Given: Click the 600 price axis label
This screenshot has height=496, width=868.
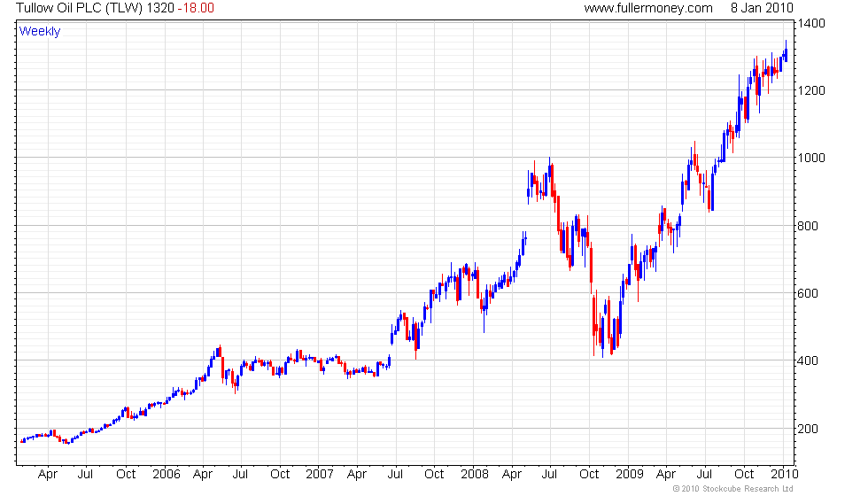Looking at the screenshot, I should point(808,293).
